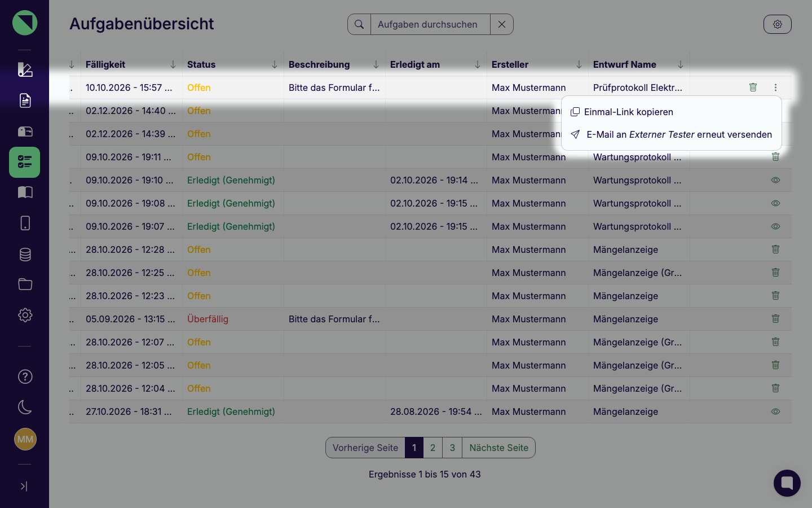Open the mobile phone icon in sidebar
Image resolution: width=812 pixels, height=508 pixels.
pyautogui.click(x=25, y=223)
